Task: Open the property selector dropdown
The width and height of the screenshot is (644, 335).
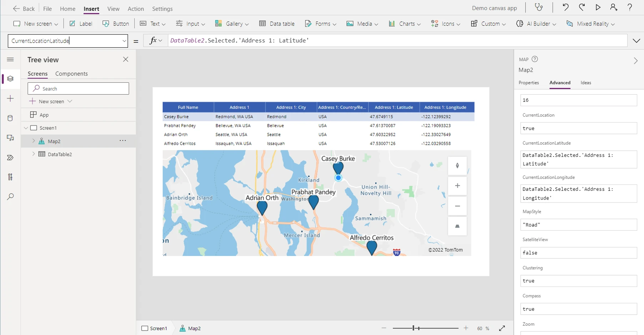Action: pos(124,41)
